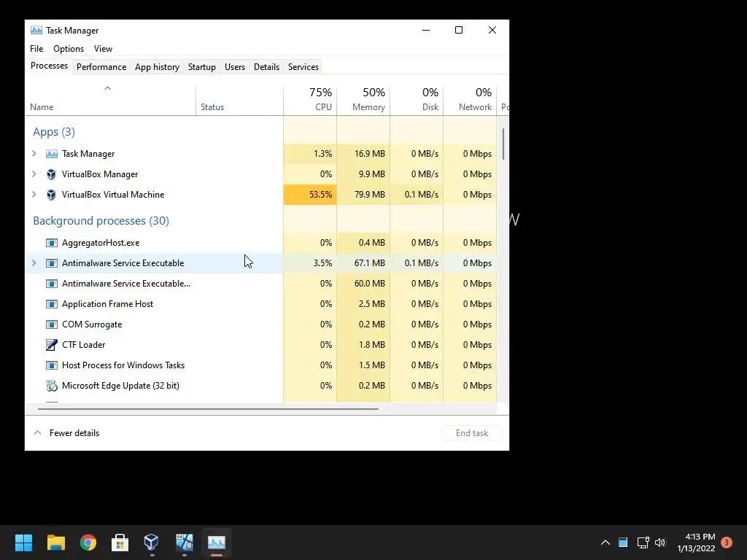Click the vertical scrollbar in process list
747x560 pixels.
point(503,144)
